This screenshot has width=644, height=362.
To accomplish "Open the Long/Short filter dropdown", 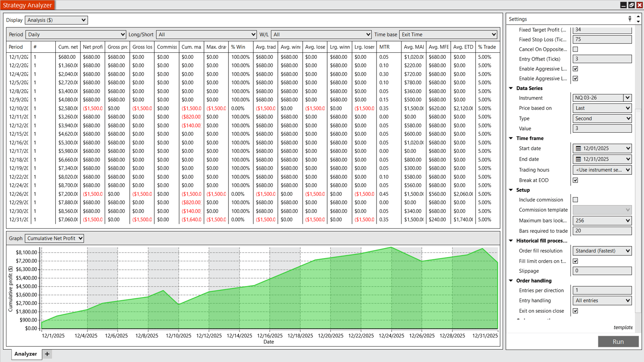I will tap(207, 34).
